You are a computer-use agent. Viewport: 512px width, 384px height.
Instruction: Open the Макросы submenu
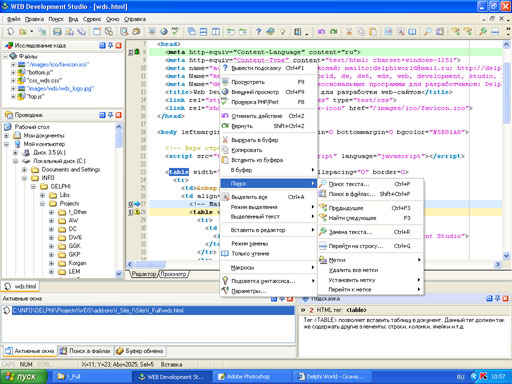(x=268, y=267)
